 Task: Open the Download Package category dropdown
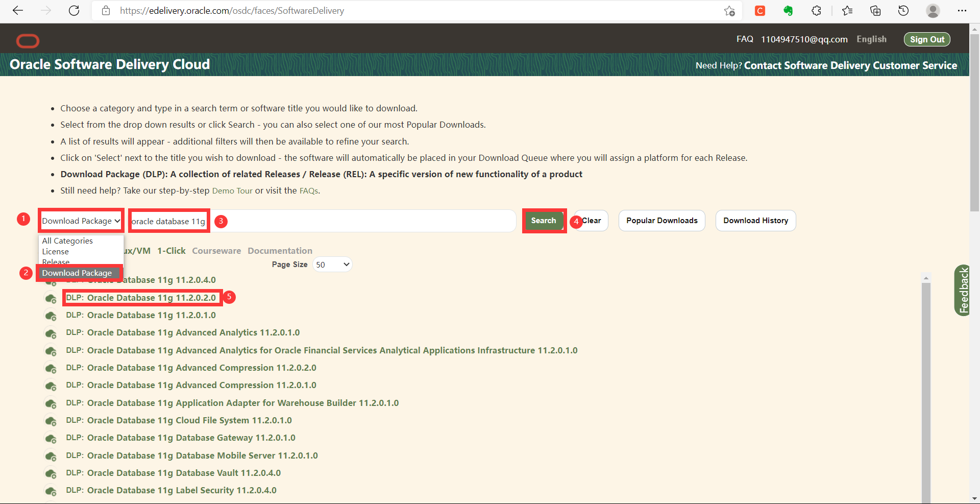point(81,221)
